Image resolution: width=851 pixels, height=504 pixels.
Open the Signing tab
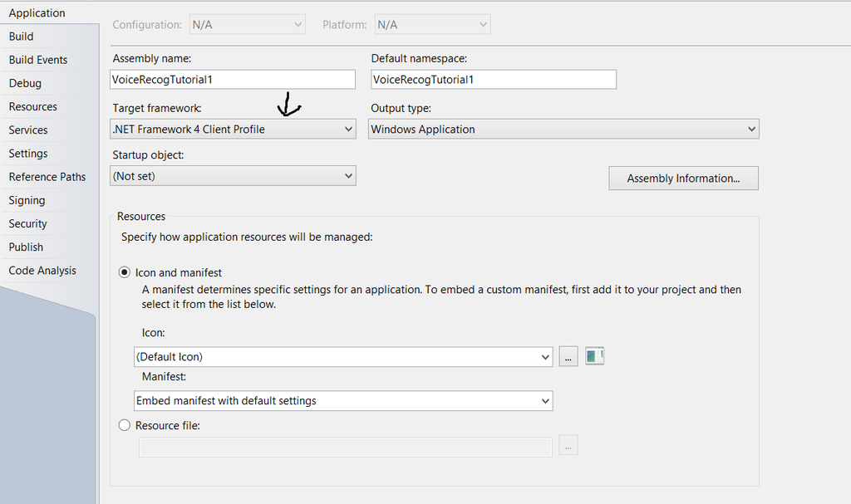[27, 200]
